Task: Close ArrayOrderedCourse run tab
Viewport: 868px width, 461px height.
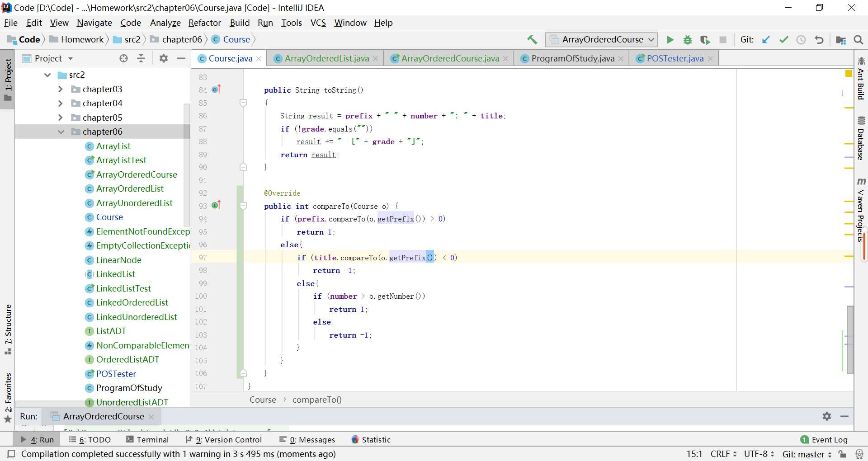Action: pyautogui.click(x=151, y=417)
